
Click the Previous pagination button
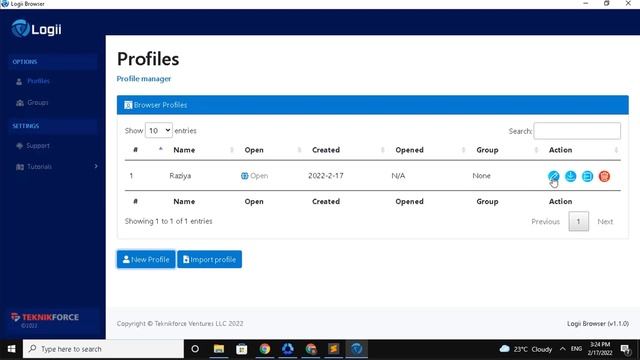[x=545, y=222]
